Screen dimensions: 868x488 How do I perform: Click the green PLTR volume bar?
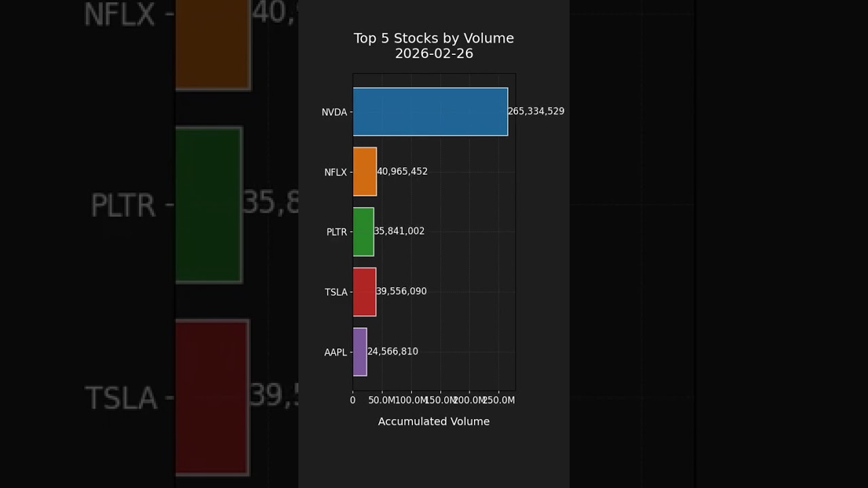pyautogui.click(x=363, y=232)
